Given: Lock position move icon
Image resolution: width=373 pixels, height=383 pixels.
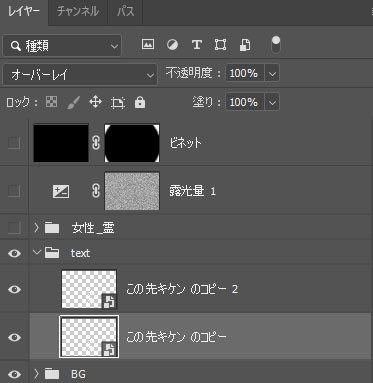Looking at the screenshot, I should 95,102.
